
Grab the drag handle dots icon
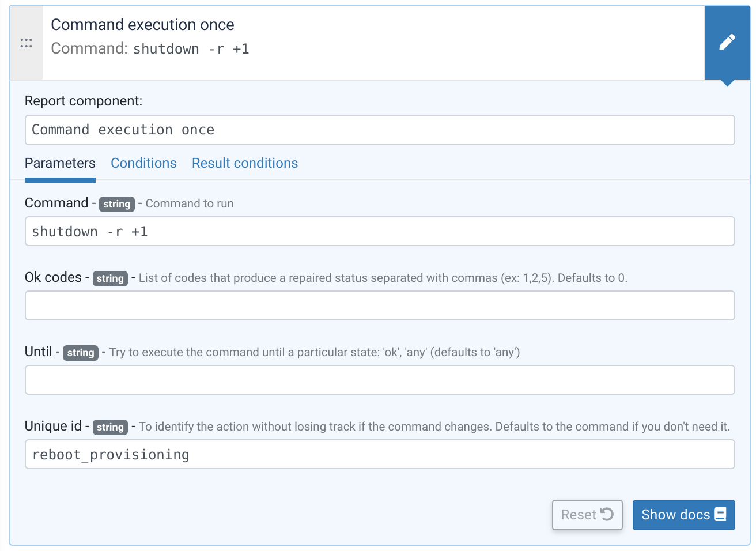(x=26, y=43)
